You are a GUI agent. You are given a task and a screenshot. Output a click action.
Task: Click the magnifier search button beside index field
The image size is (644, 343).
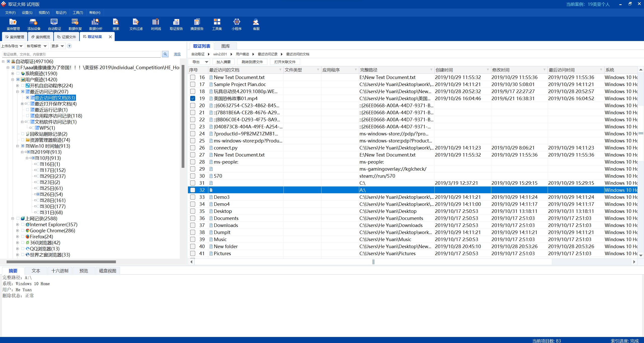(x=165, y=54)
